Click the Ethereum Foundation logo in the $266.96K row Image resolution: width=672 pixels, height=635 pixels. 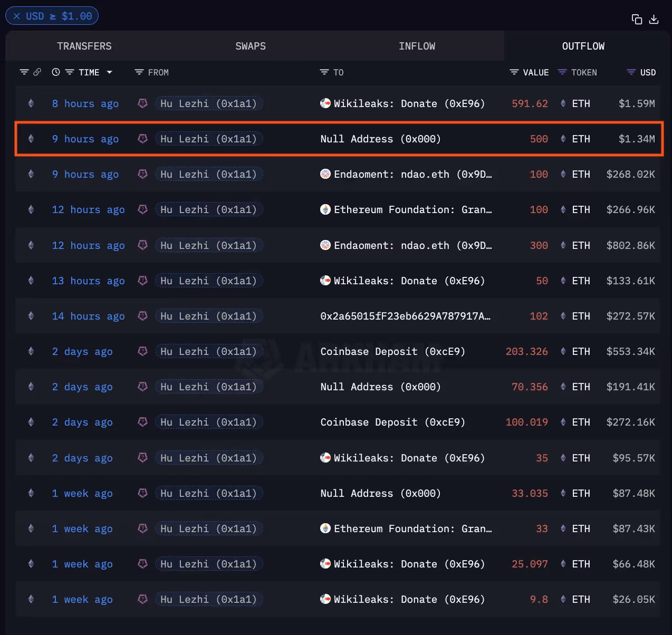(325, 209)
